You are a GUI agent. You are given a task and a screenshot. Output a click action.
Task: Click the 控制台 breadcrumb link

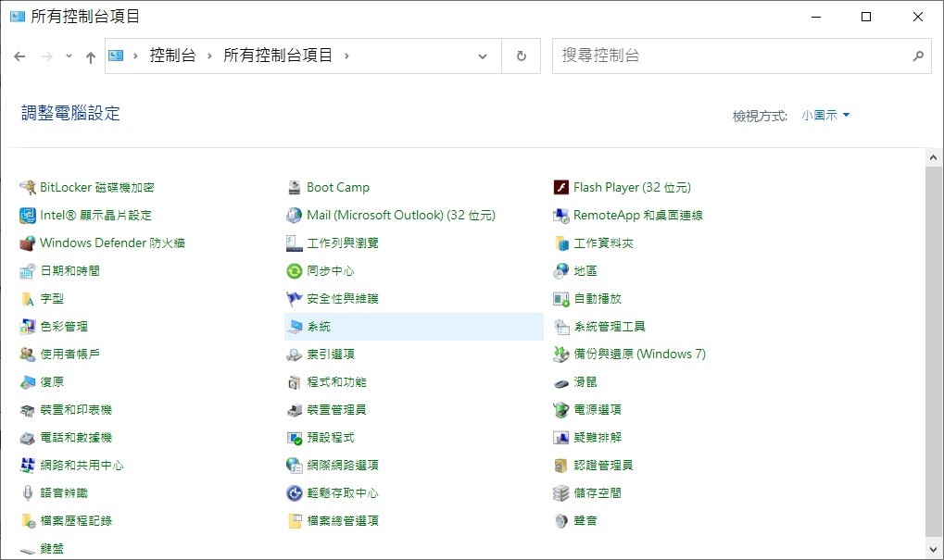[x=173, y=56]
